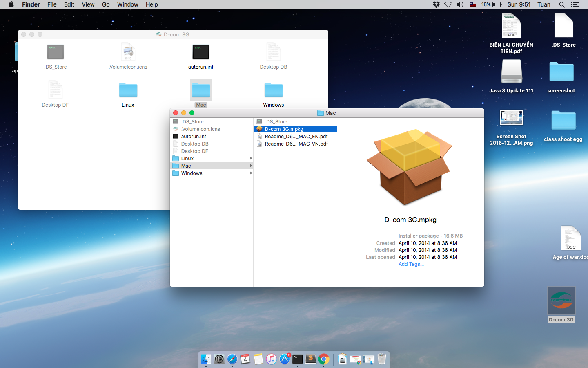This screenshot has height=368, width=588.
Task: Click the volume icon in menu bar
Action: pyautogui.click(x=460, y=4)
